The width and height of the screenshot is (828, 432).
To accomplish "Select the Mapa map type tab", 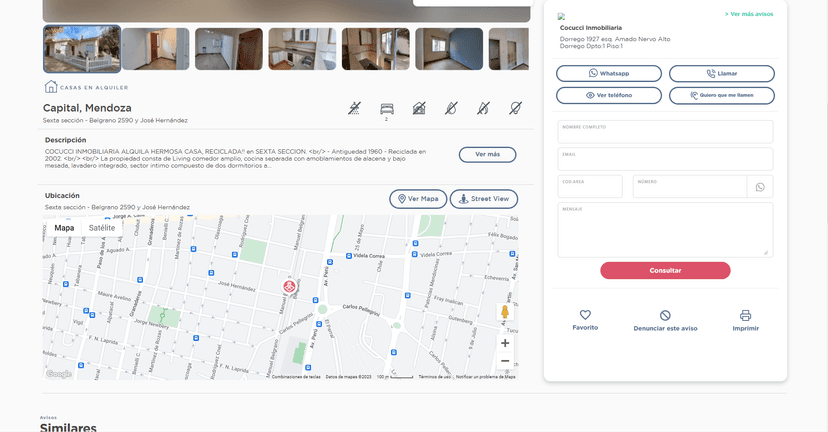I will (x=64, y=228).
